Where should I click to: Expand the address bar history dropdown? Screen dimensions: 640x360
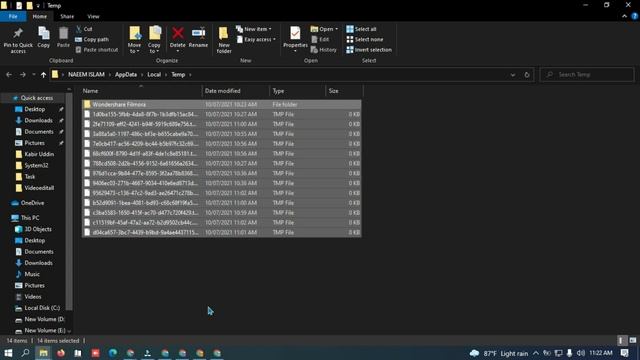(513, 75)
